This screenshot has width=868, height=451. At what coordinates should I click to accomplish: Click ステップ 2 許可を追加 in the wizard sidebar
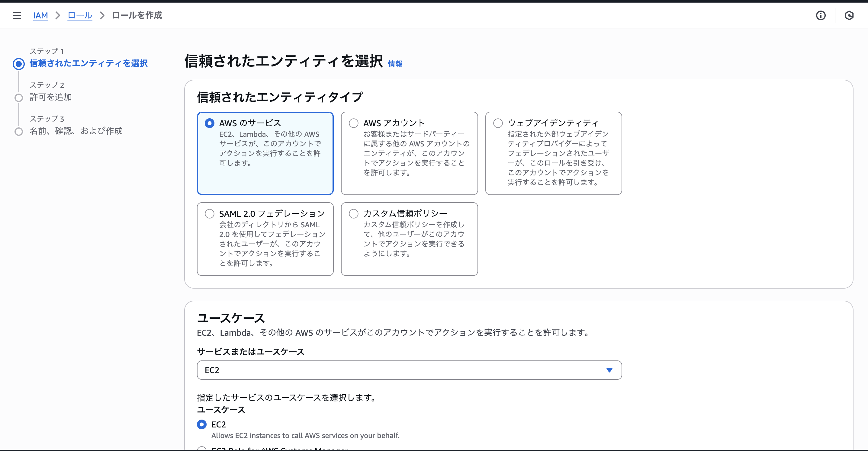click(x=51, y=97)
